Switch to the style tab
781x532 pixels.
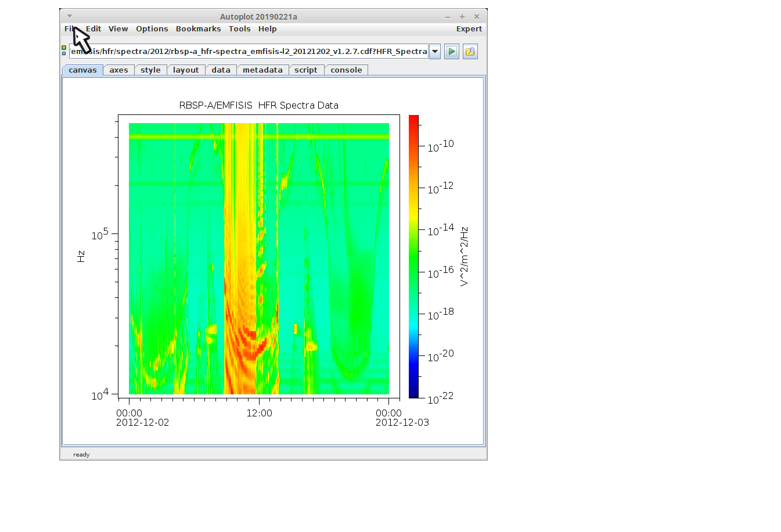tap(150, 70)
